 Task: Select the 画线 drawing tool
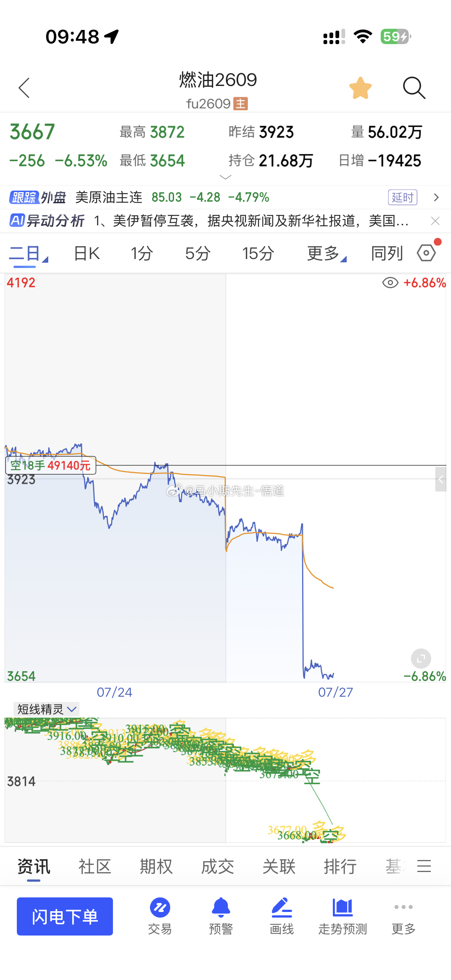(282, 916)
